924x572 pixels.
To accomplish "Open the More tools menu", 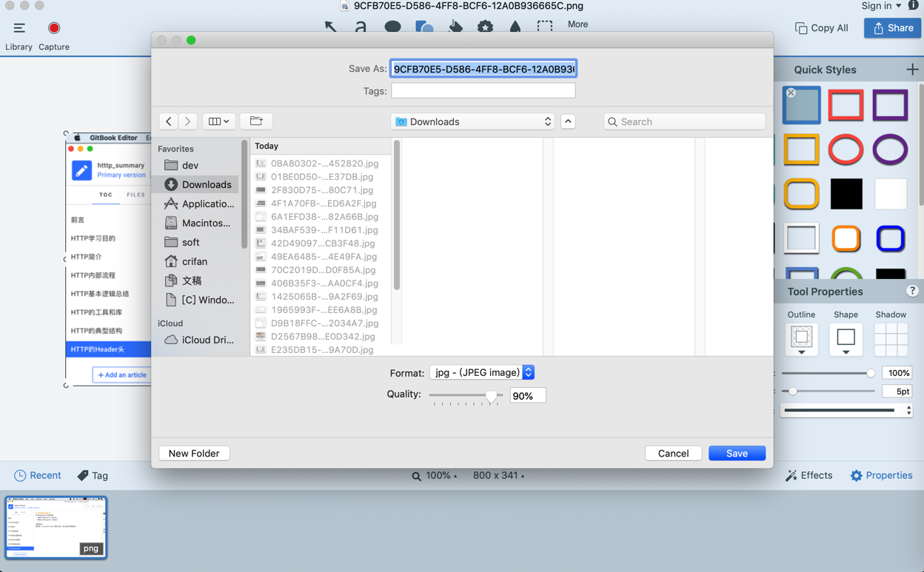I will pos(577,24).
